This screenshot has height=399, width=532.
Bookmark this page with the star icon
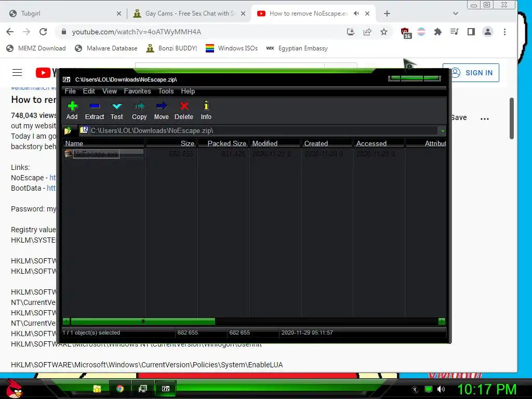(x=384, y=32)
